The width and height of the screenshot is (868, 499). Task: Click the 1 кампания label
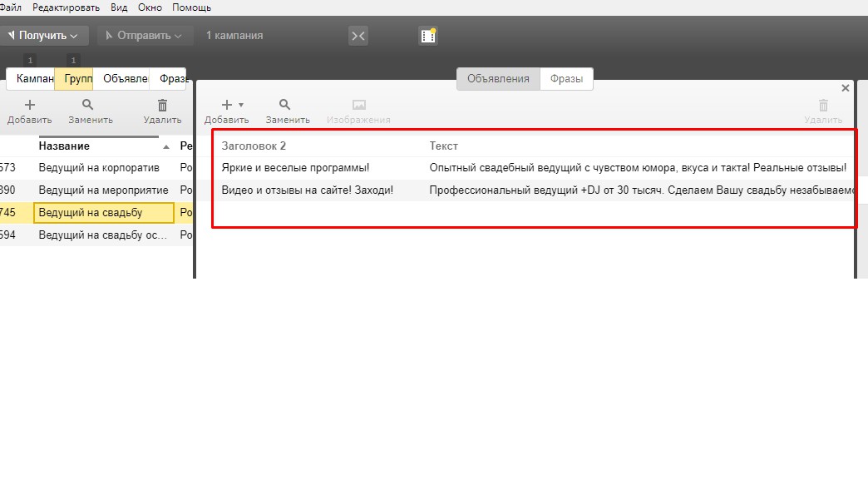point(234,36)
